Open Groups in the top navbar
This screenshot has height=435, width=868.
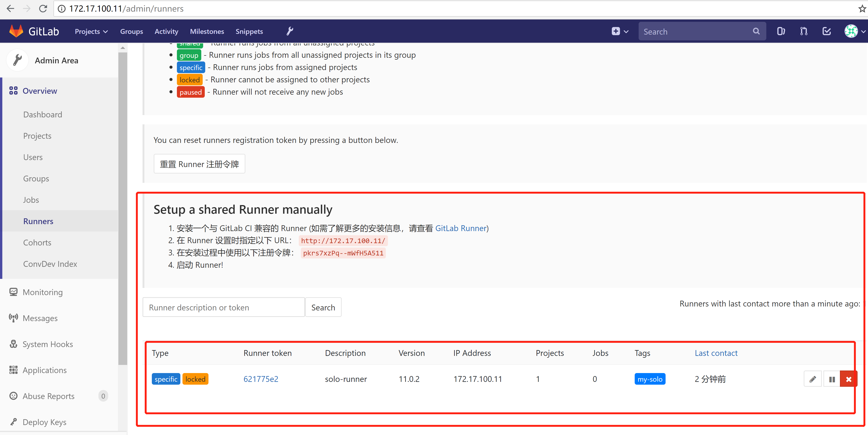pos(131,31)
